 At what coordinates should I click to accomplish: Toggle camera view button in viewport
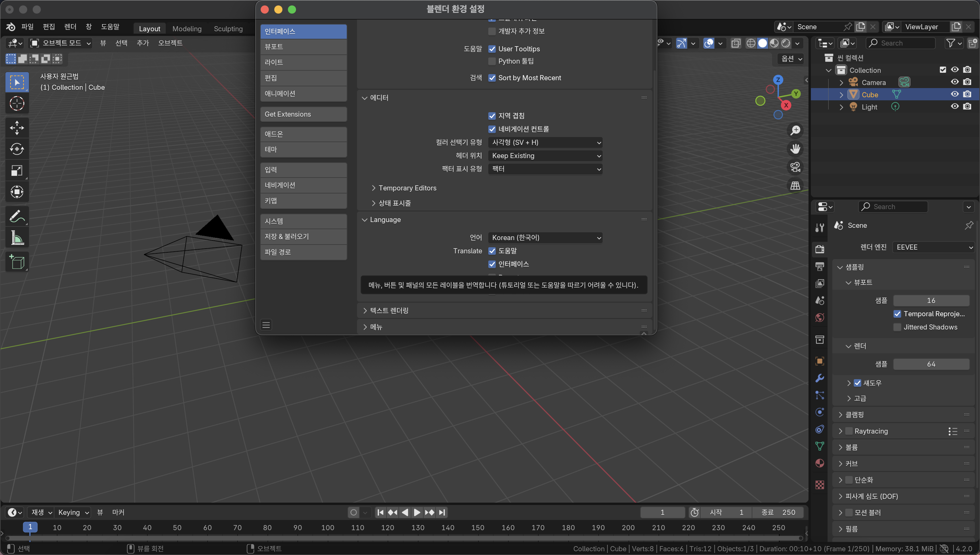[795, 167]
